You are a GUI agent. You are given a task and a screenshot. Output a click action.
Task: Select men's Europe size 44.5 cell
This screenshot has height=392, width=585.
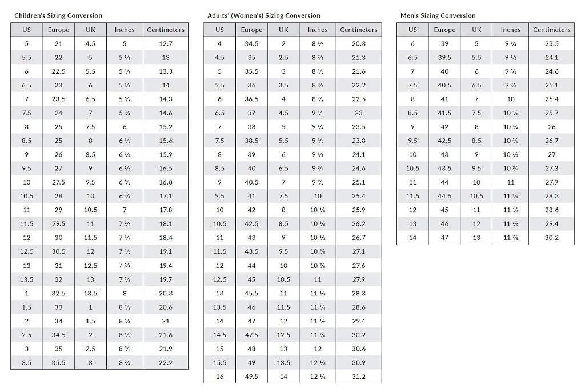(444, 196)
